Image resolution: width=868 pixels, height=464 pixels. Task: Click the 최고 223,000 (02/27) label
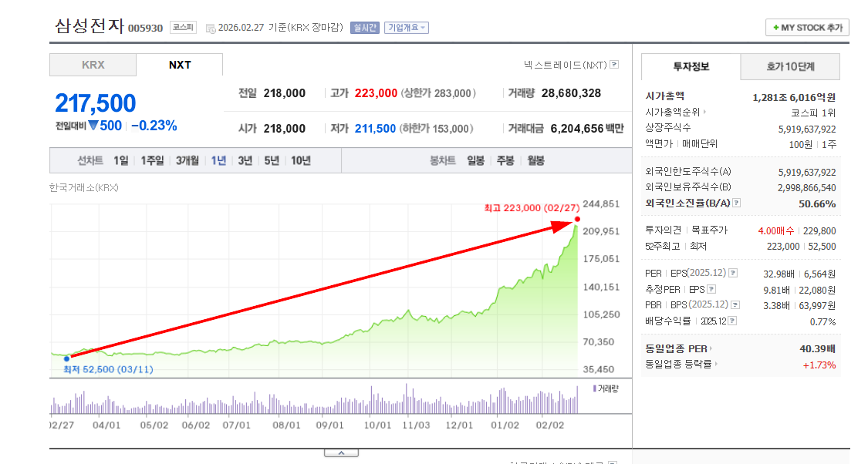pyautogui.click(x=532, y=208)
